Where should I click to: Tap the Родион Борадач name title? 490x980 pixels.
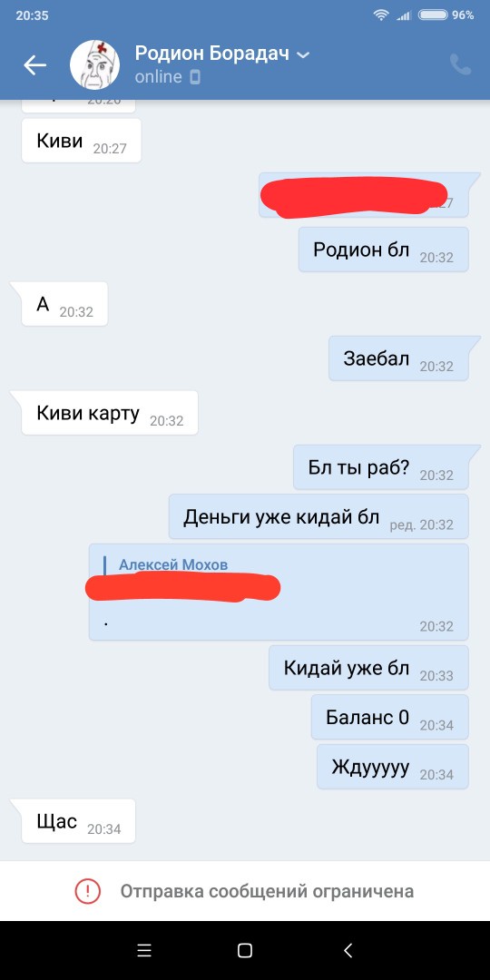pyautogui.click(x=211, y=54)
